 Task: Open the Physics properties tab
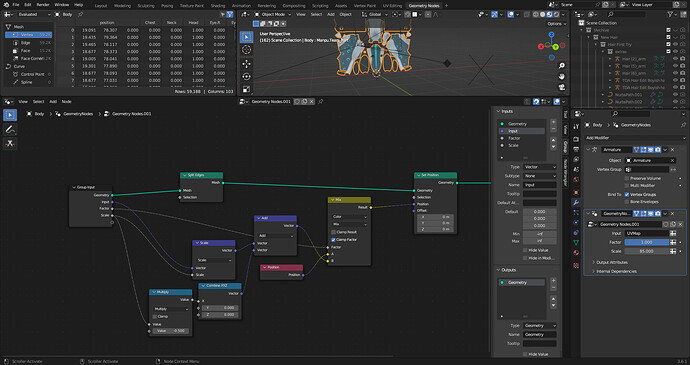click(576, 223)
